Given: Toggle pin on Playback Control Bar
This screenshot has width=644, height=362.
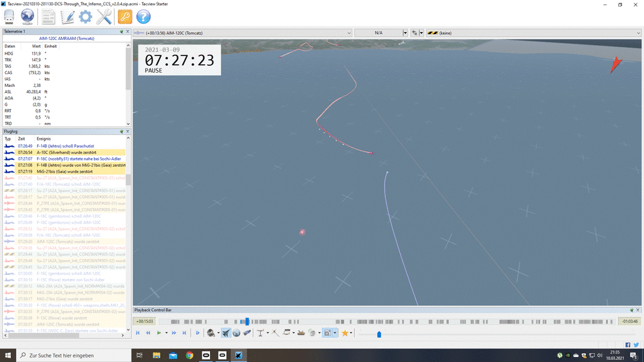Looking at the screenshot, I should coord(632,310).
